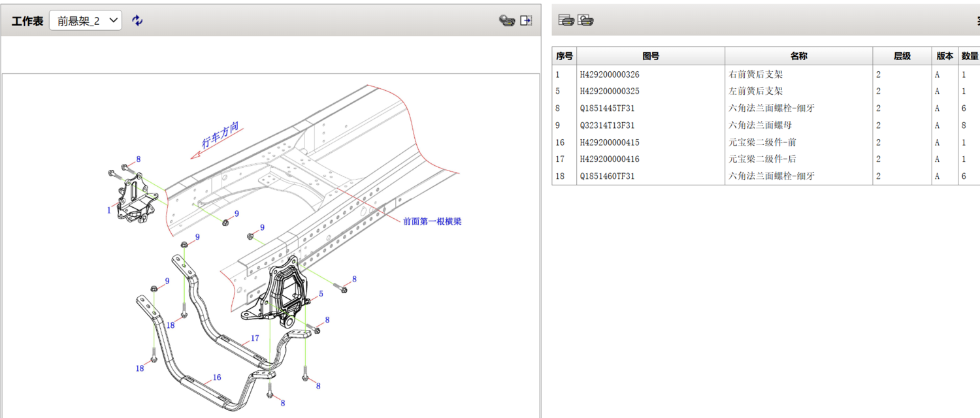
Task: Click the 前面第一根横梁 label in the diagram
Action: pos(432,221)
